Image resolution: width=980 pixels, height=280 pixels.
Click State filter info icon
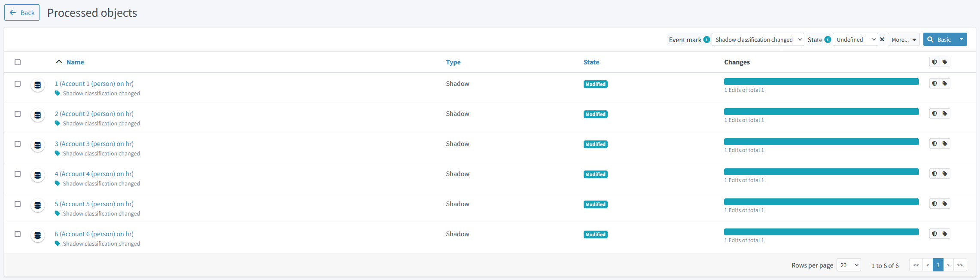pyautogui.click(x=828, y=40)
